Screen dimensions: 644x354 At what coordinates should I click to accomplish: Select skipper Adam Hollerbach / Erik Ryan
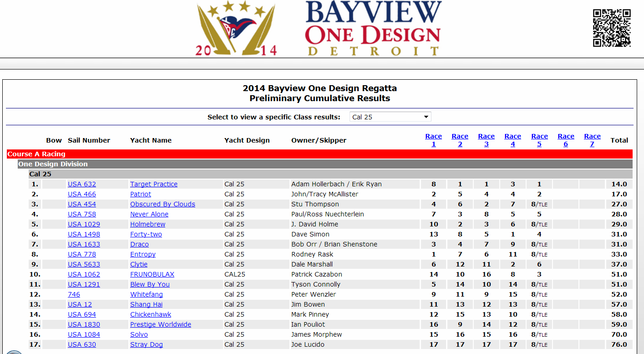336,184
